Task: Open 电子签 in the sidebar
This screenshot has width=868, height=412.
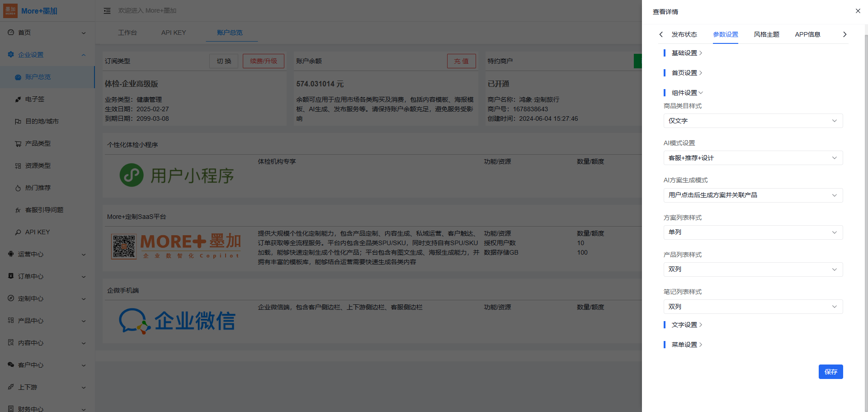Action: click(35, 99)
